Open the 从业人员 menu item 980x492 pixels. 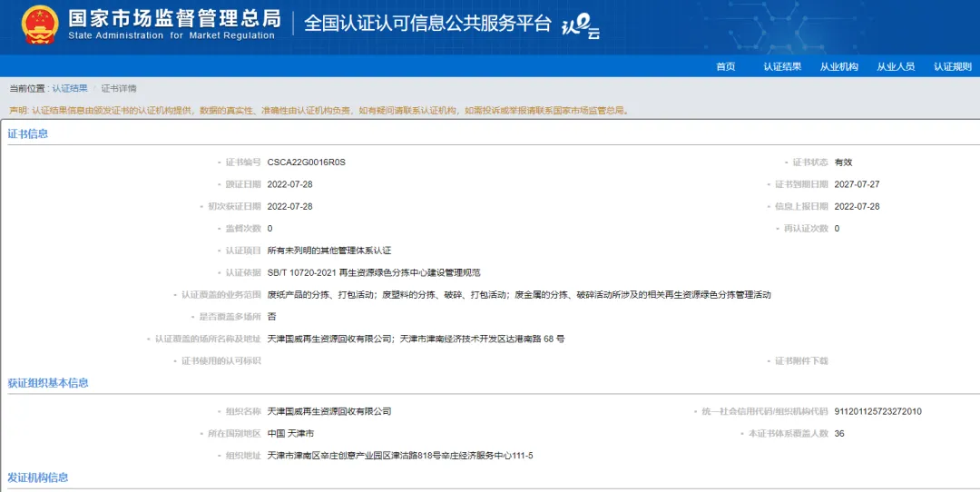(896, 67)
